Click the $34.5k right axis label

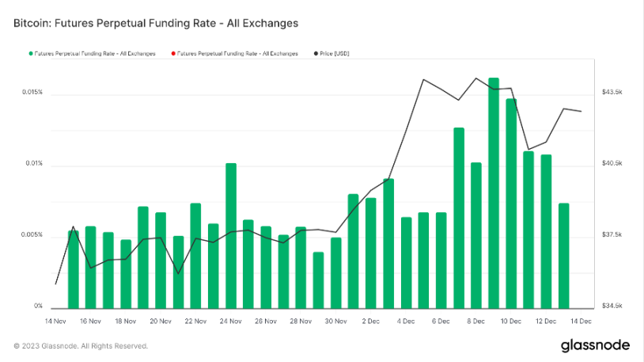pyautogui.click(x=613, y=307)
